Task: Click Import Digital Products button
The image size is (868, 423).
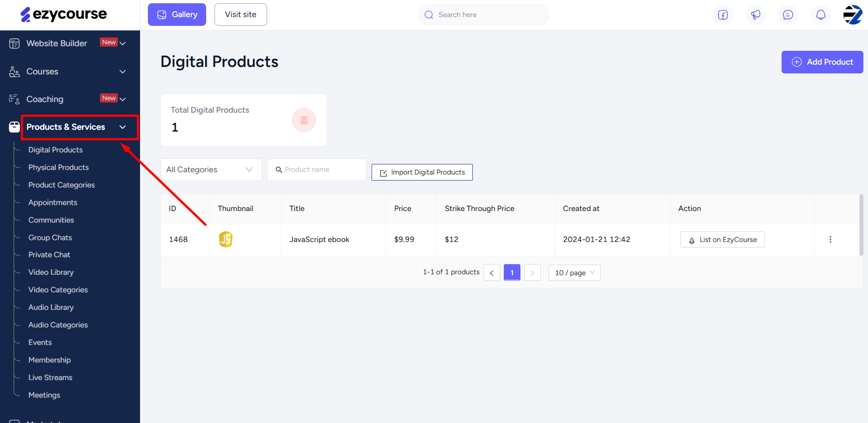Action: tap(422, 172)
